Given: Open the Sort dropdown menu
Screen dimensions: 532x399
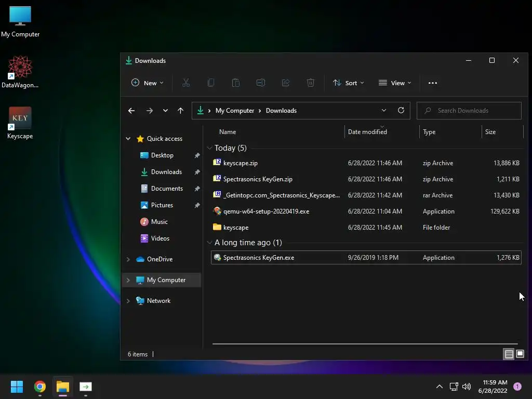Looking at the screenshot, I should (x=349, y=83).
